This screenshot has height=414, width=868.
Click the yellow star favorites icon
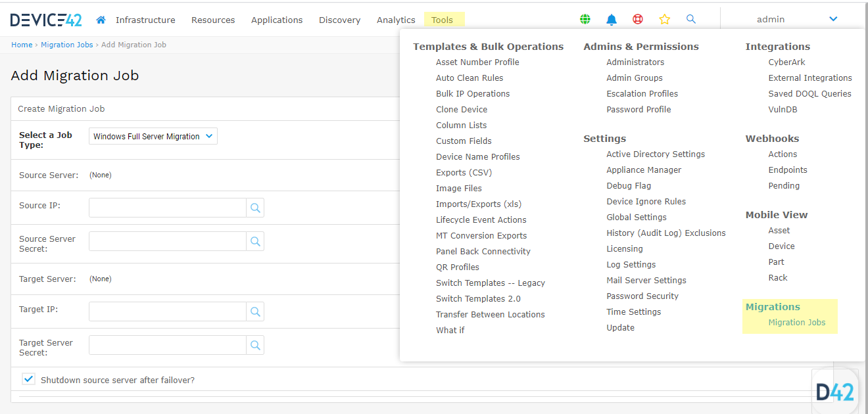tap(664, 20)
